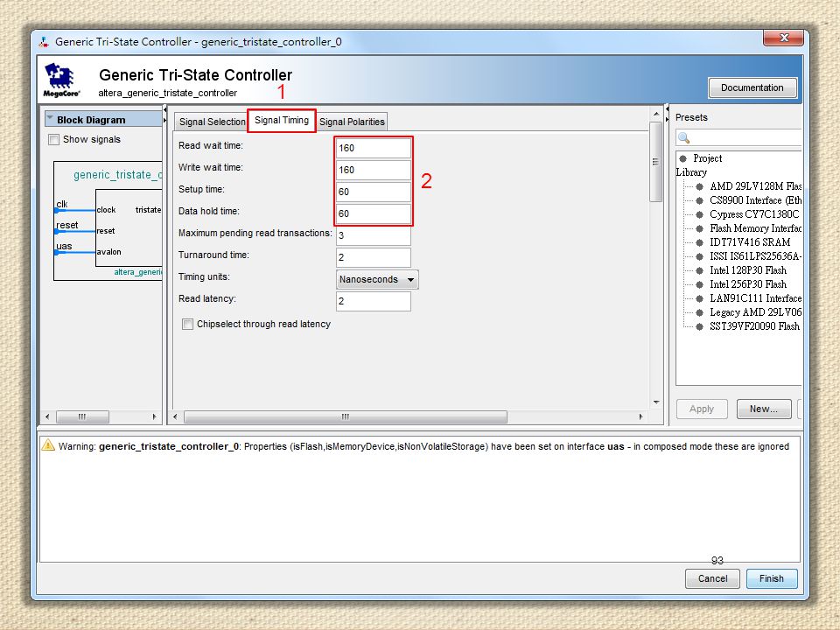
Task: Click the title bar application icon
Action: click(44, 42)
